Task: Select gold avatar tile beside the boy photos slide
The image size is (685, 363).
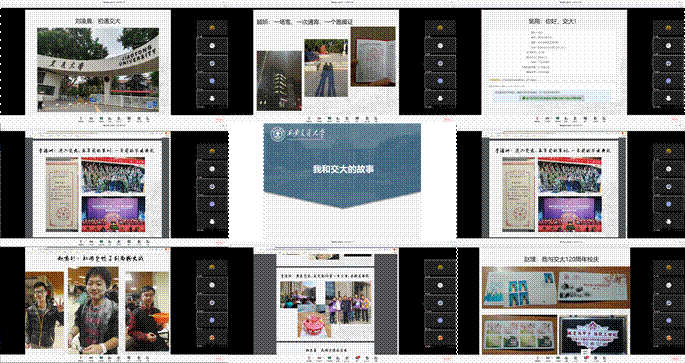Action: [x=212, y=267]
